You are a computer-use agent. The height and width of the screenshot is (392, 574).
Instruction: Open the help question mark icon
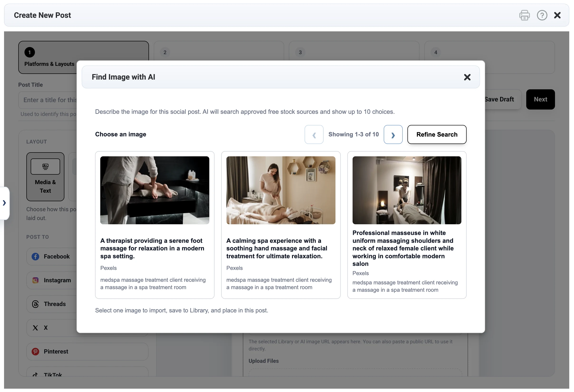pos(542,15)
